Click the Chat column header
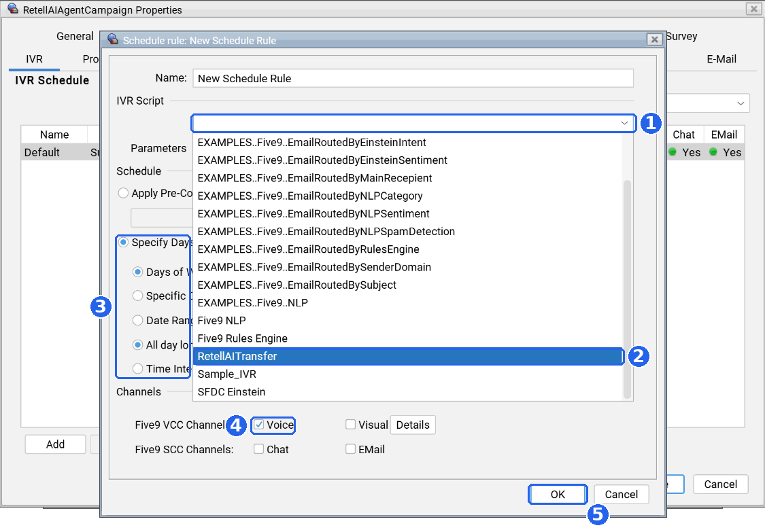The width and height of the screenshot is (765, 532). [x=683, y=135]
